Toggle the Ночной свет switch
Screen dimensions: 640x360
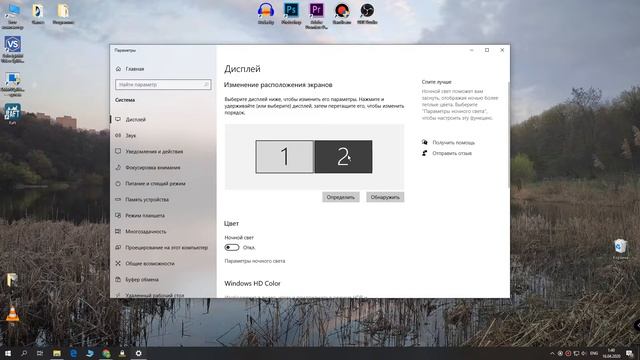231,247
